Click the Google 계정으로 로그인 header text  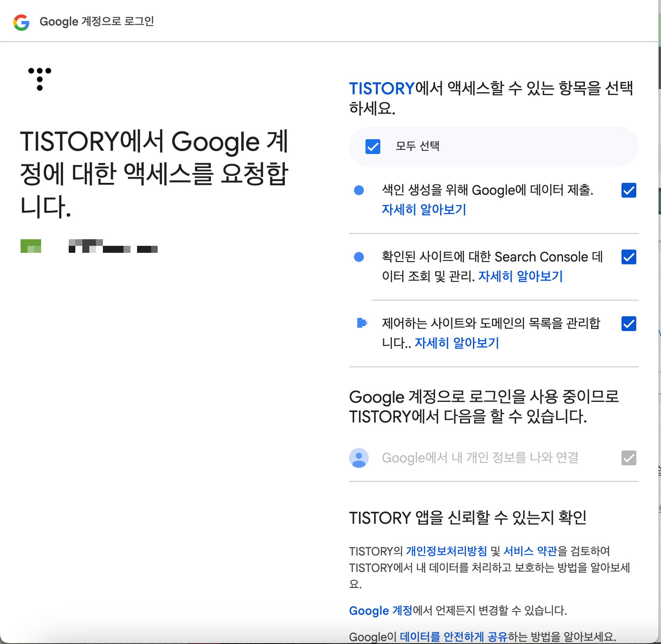tap(97, 21)
